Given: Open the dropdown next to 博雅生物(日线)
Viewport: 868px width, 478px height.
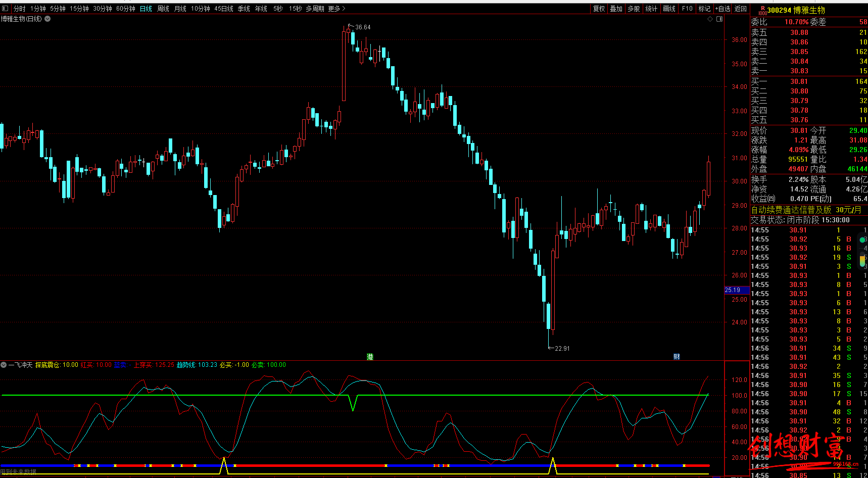Looking at the screenshot, I should click(x=47, y=19).
